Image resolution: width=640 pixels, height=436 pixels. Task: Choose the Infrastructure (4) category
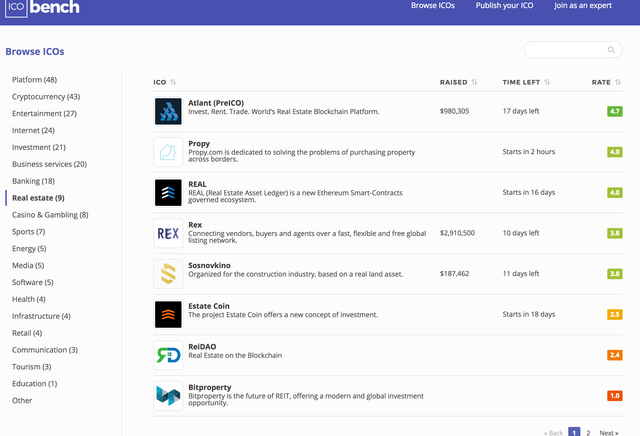(x=41, y=316)
